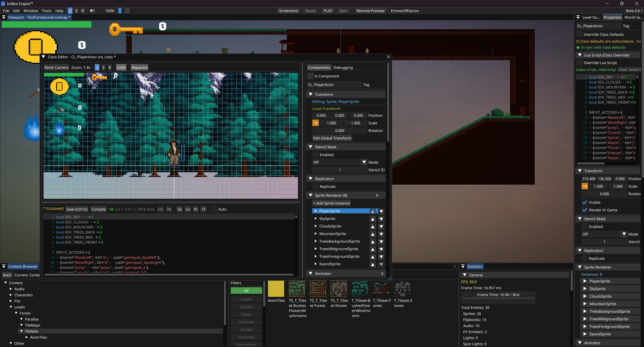Move TreesForegroundSprite down in the list
The image size is (644, 347).
click(x=381, y=257)
